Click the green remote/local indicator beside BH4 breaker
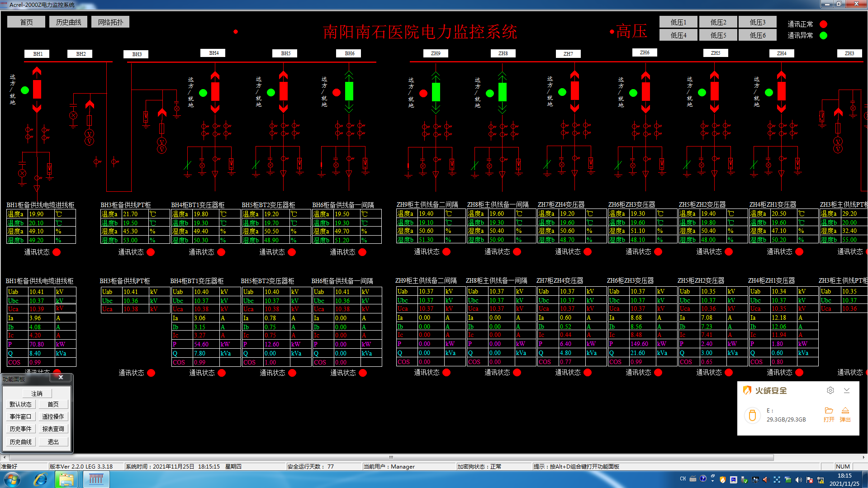 tap(203, 93)
